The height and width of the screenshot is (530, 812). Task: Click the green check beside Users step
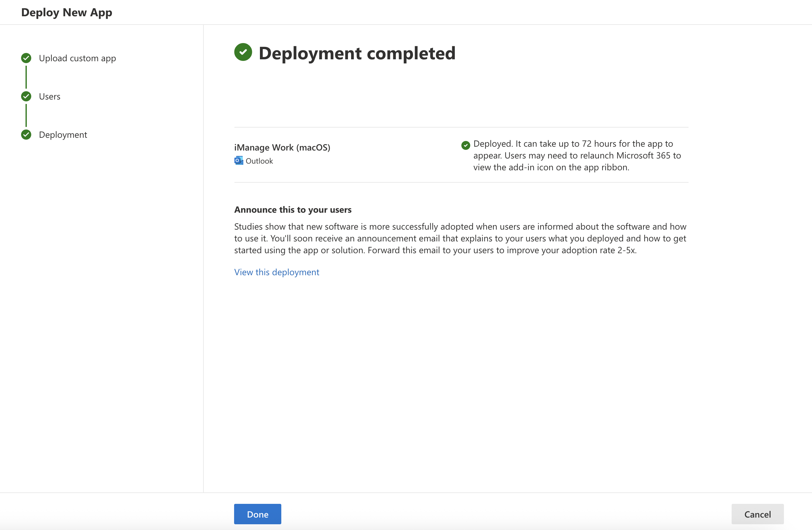coord(26,97)
